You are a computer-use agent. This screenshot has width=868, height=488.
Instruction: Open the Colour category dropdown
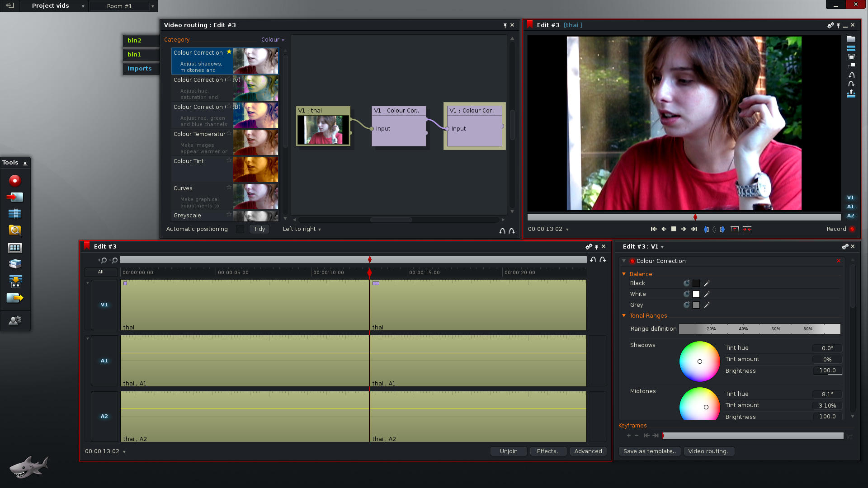pyautogui.click(x=273, y=40)
